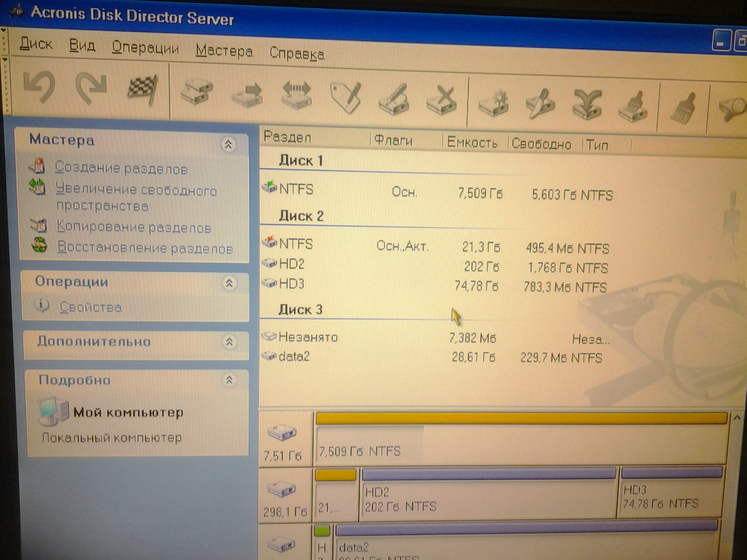The height and width of the screenshot is (560, 747).
Task: Open Восстановление разделов wizard link
Action: click(145, 248)
